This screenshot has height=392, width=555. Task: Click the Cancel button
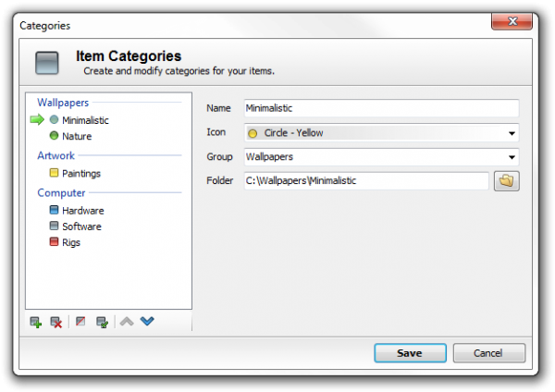tap(487, 353)
